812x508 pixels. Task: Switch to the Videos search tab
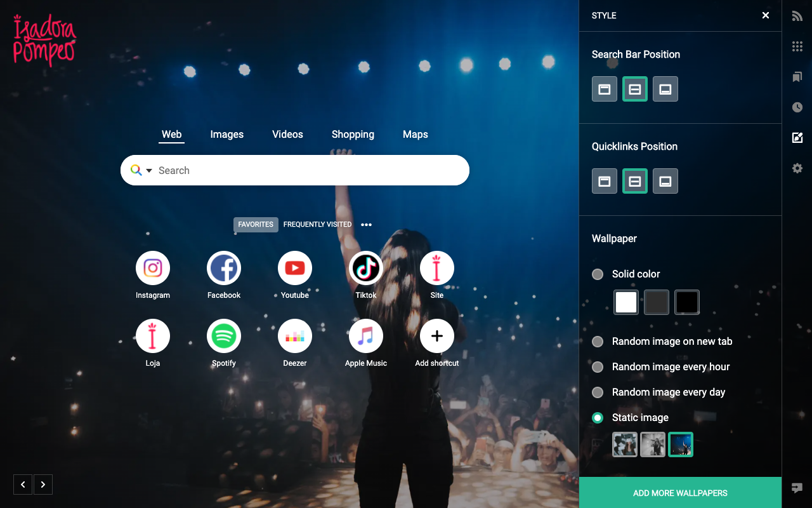(x=287, y=135)
